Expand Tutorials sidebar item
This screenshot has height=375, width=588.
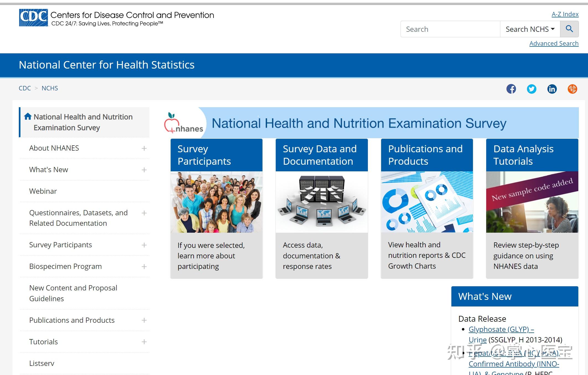coord(144,342)
